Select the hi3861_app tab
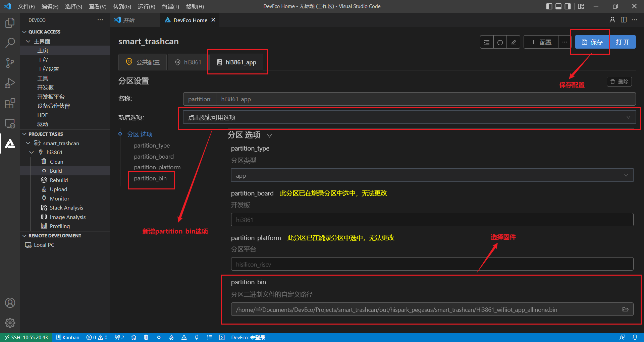This screenshot has height=342, width=644. [x=237, y=62]
